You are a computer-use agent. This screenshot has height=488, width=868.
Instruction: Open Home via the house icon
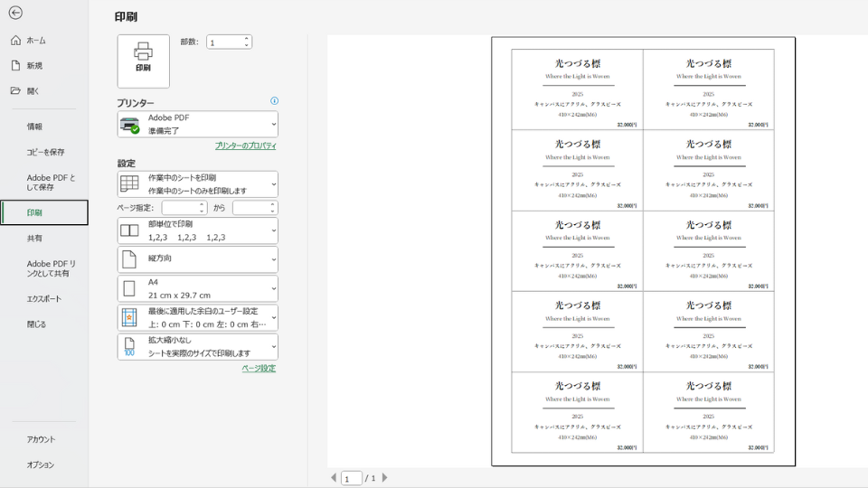pos(15,41)
